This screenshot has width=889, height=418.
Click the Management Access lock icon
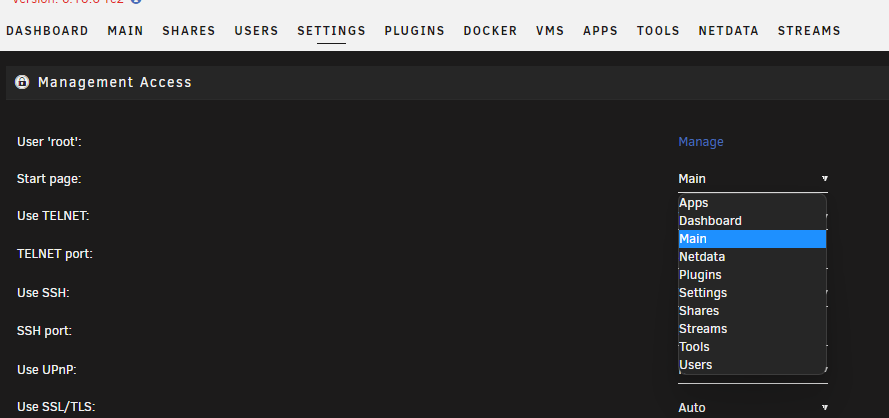pyautogui.click(x=22, y=82)
